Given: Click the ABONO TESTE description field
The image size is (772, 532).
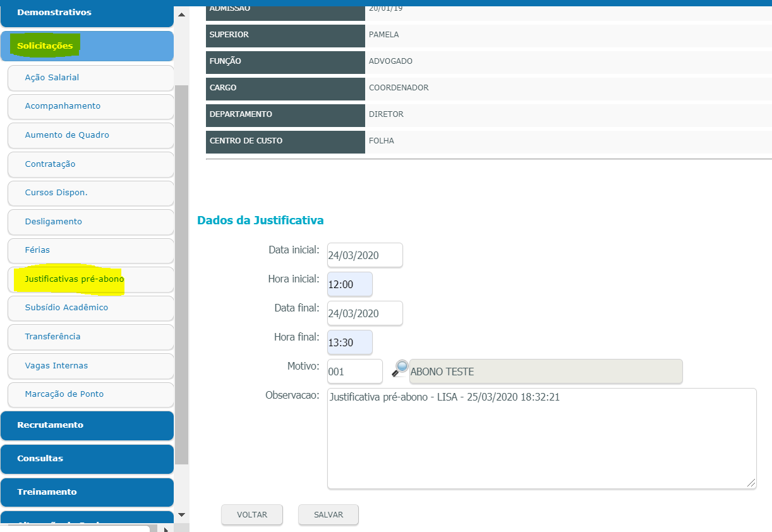Looking at the screenshot, I should (x=546, y=372).
